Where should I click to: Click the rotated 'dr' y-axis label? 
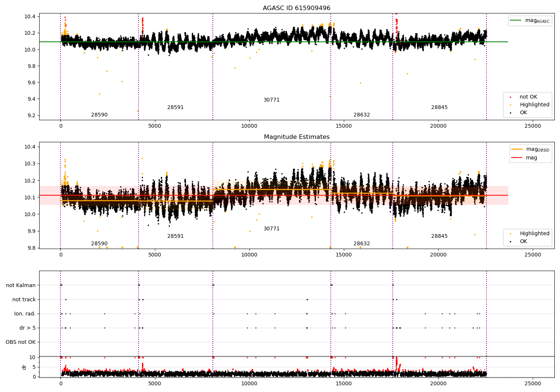tap(24, 367)
